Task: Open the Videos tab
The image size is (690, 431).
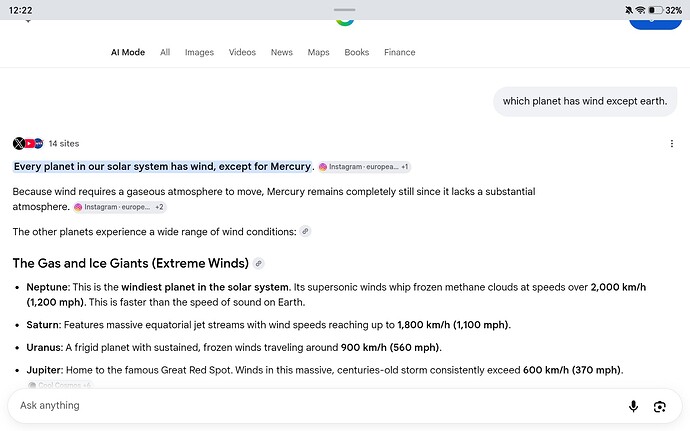Action: (x=242, y=52)
